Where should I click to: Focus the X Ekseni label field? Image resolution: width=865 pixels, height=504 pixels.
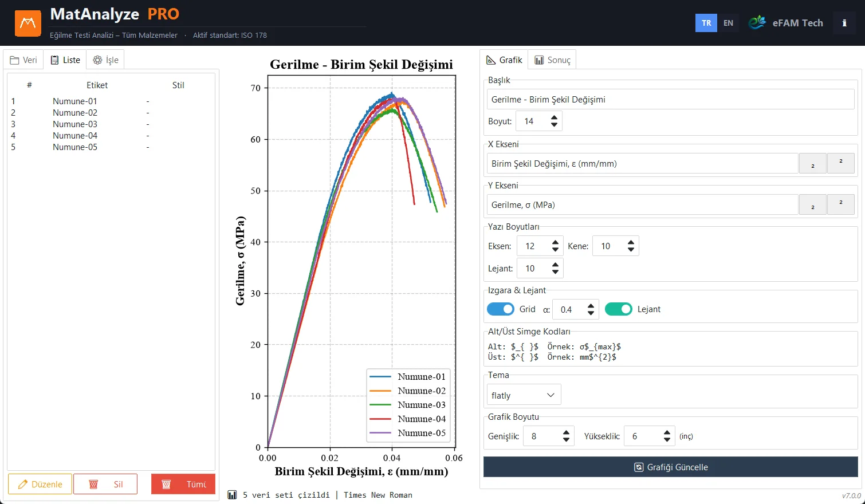point(643,163)
